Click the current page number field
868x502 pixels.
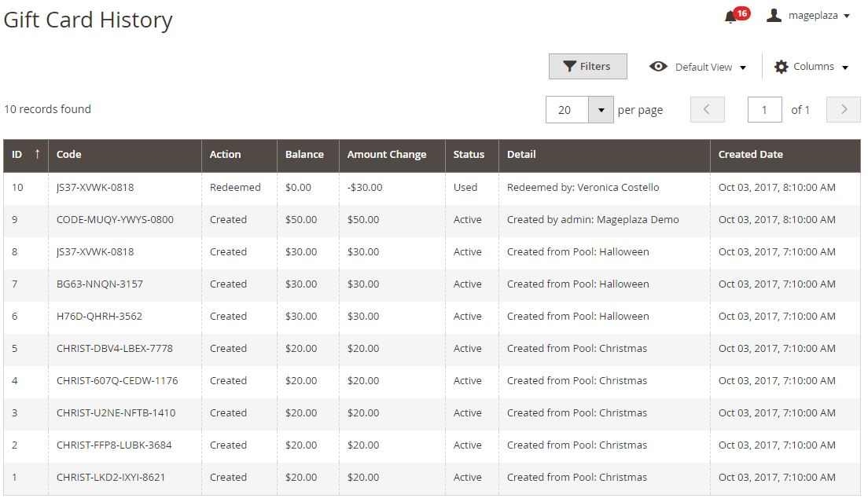point(764,110)
